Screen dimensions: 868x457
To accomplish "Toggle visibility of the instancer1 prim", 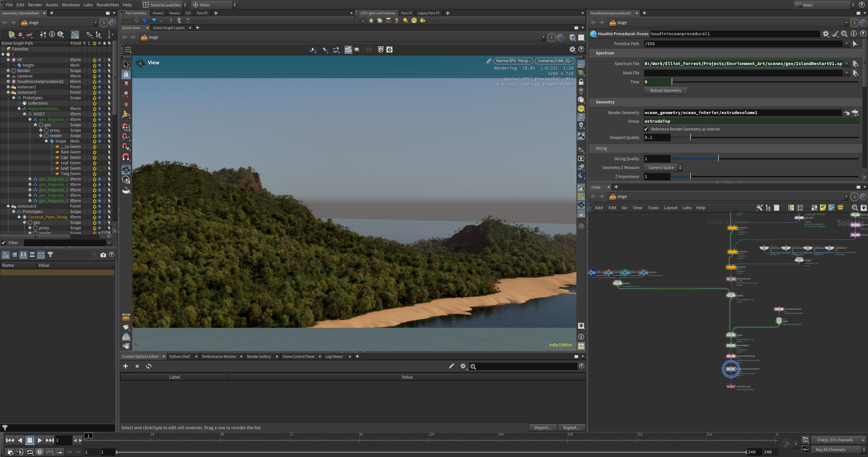I will pos(99,87).
